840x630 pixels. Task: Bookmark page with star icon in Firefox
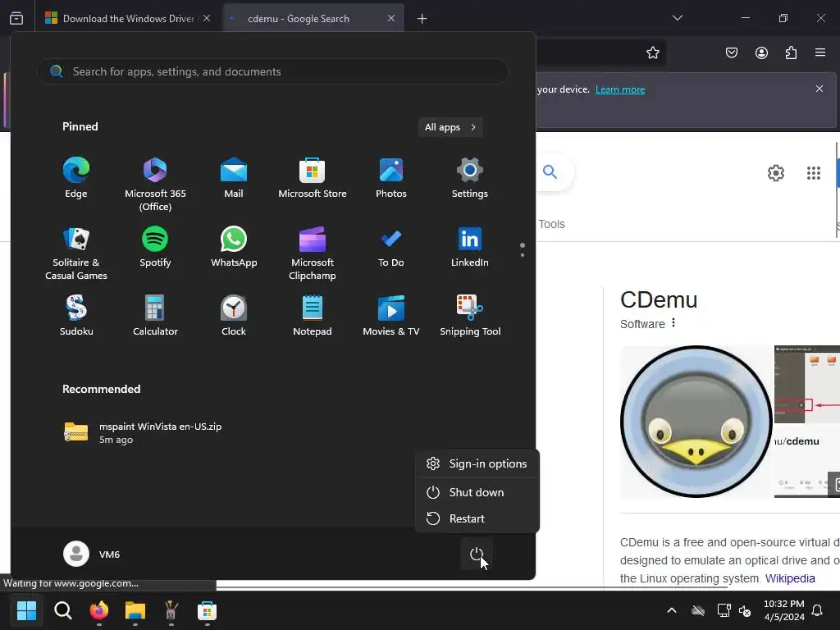652,52
